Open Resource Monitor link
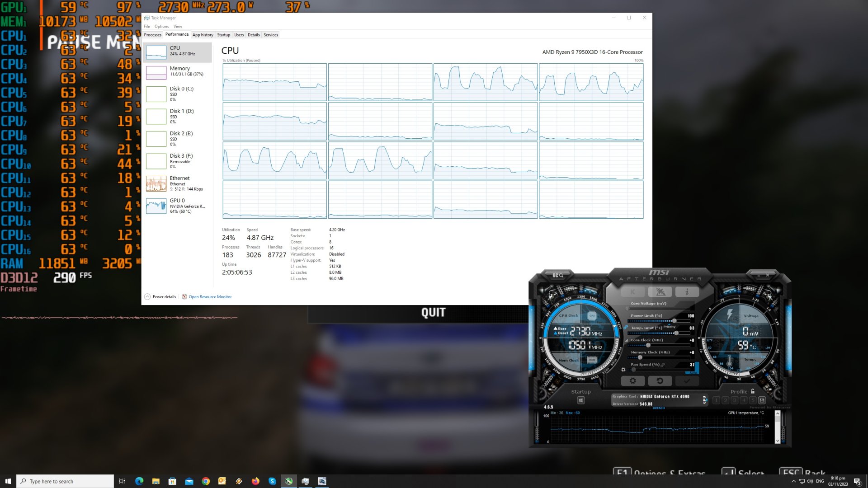The height and width of the screenshot is (488, 868). point(210,297)
